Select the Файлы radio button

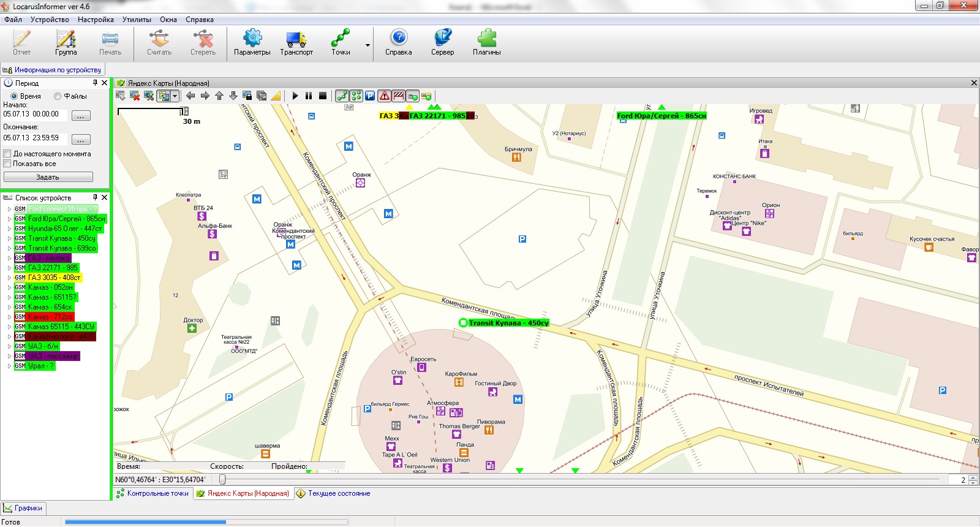coord(58,96)
